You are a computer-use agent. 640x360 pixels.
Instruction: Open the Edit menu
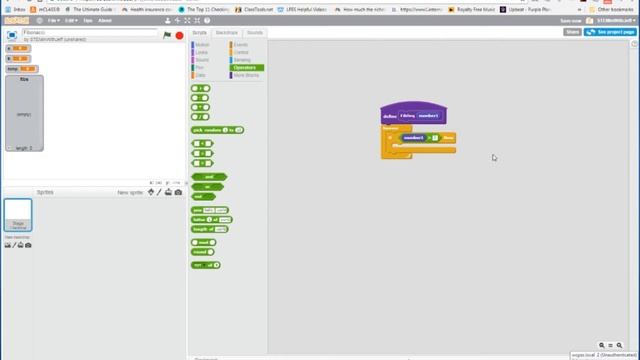[71, 20]
